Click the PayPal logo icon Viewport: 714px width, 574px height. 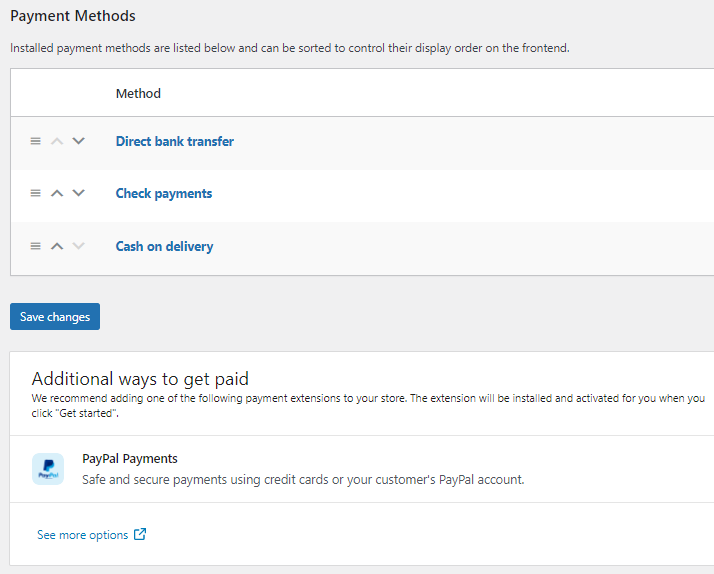point(48,469)
